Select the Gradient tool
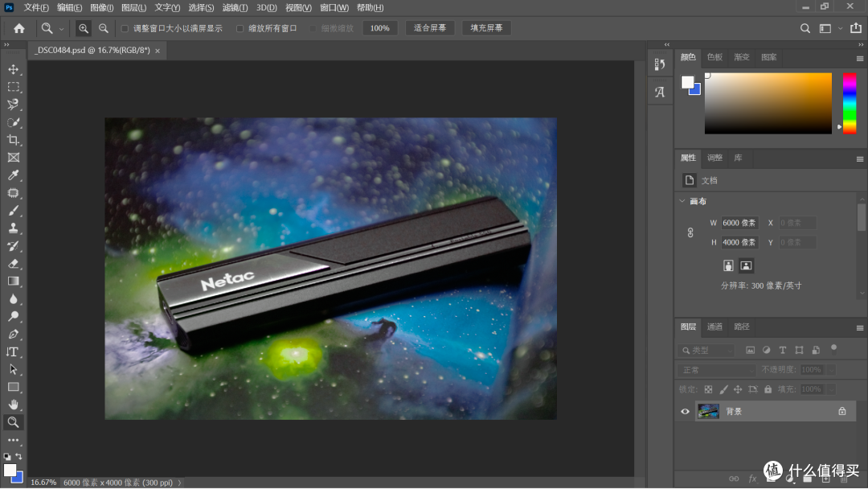The width and height of the screenshot is (868, 489). pos(14,281)
